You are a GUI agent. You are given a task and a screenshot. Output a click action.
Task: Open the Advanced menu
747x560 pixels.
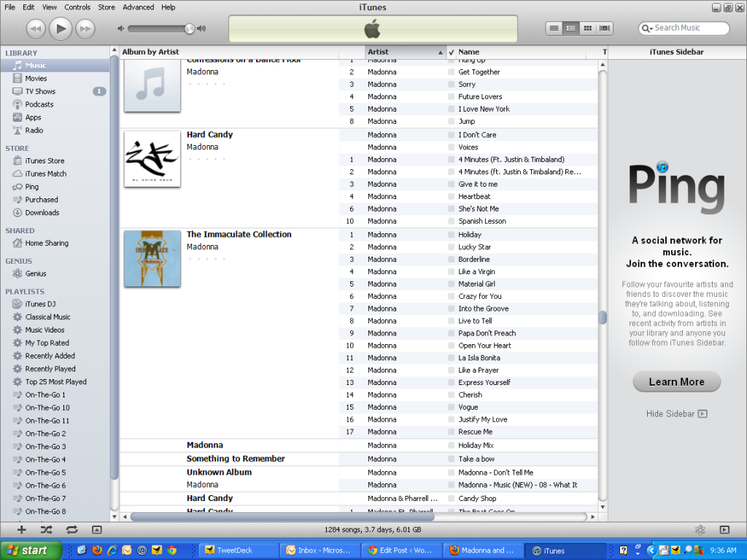[138, 7]
